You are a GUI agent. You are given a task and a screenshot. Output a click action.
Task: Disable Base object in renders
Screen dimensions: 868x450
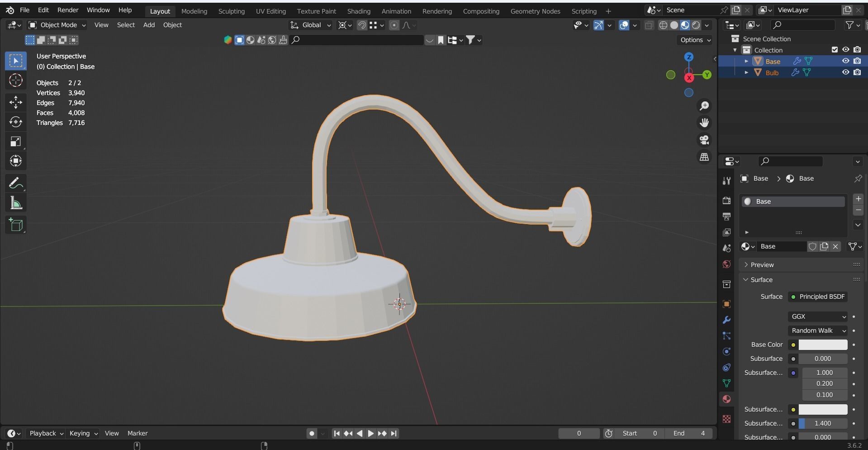[857, 61]
